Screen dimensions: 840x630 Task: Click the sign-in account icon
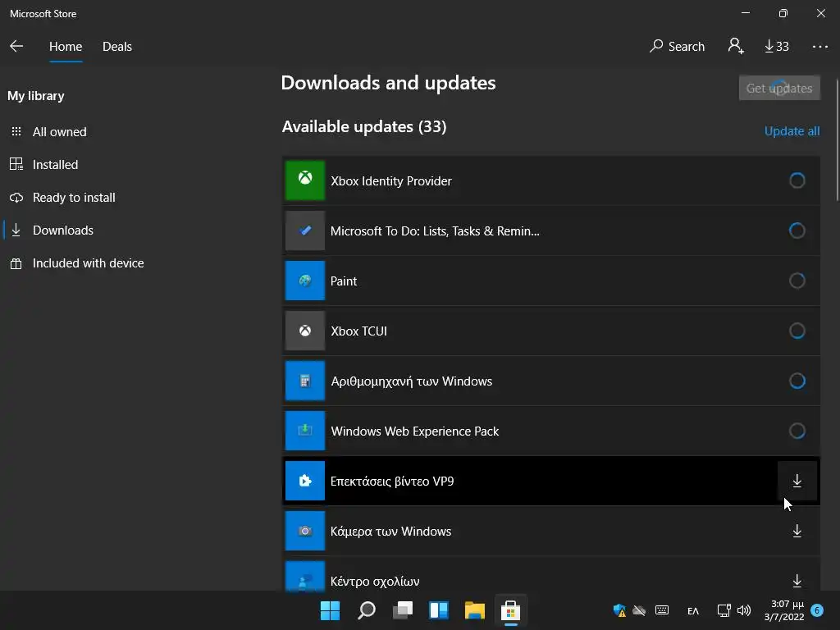pyautogui.click(x=736, y=47)
